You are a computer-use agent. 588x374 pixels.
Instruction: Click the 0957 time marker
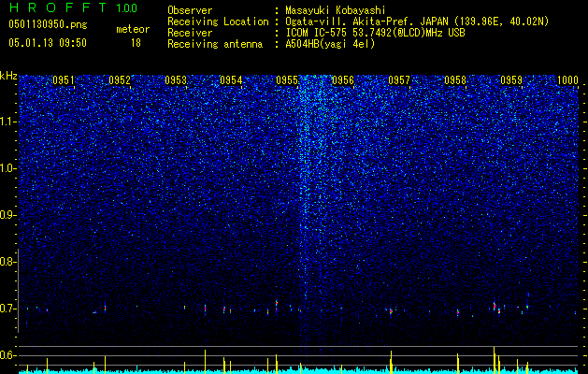click(x=399, y=79)
